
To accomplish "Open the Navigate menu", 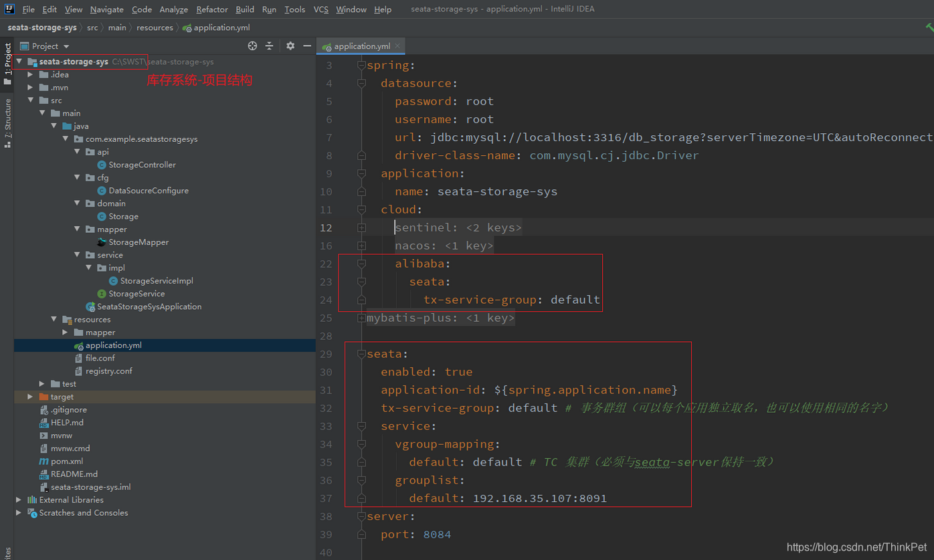I will (x=106, y=9).
